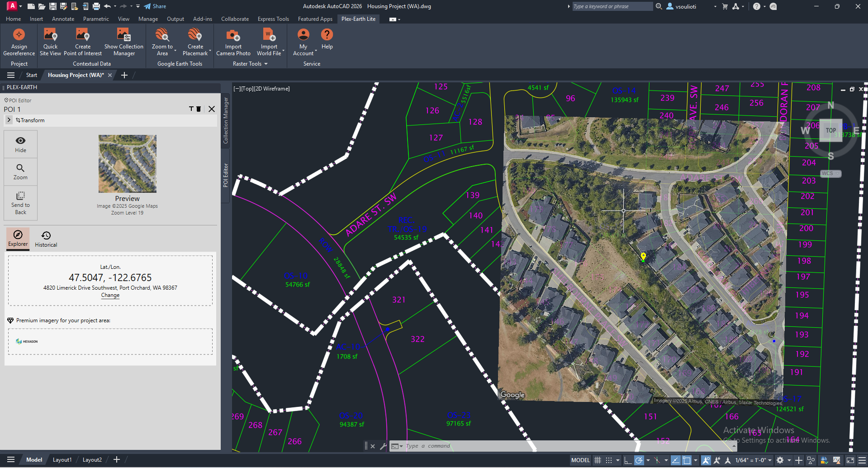Toggle Ortho mode in status bar
This screenshot has width=868, height=468.
coord(627,460)
